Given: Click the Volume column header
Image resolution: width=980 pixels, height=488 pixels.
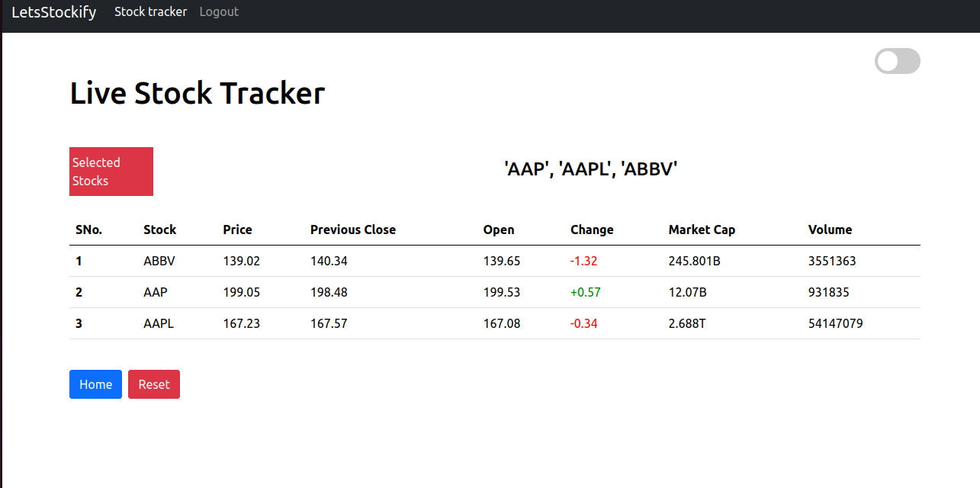Looking at the screenshot, I should pos(830,230).
